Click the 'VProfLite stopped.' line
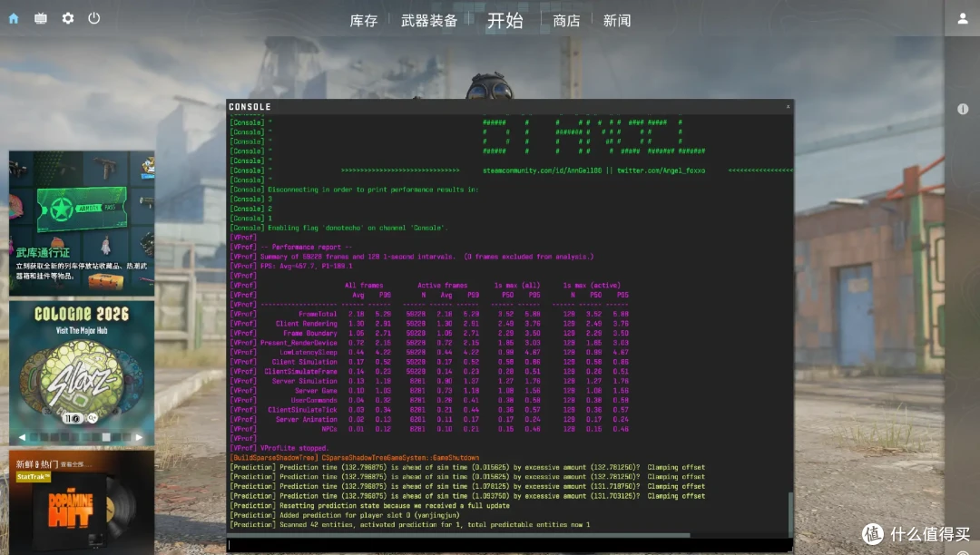Image resolution: width=980 pixels, height=555 pixels. coord(294,448)
